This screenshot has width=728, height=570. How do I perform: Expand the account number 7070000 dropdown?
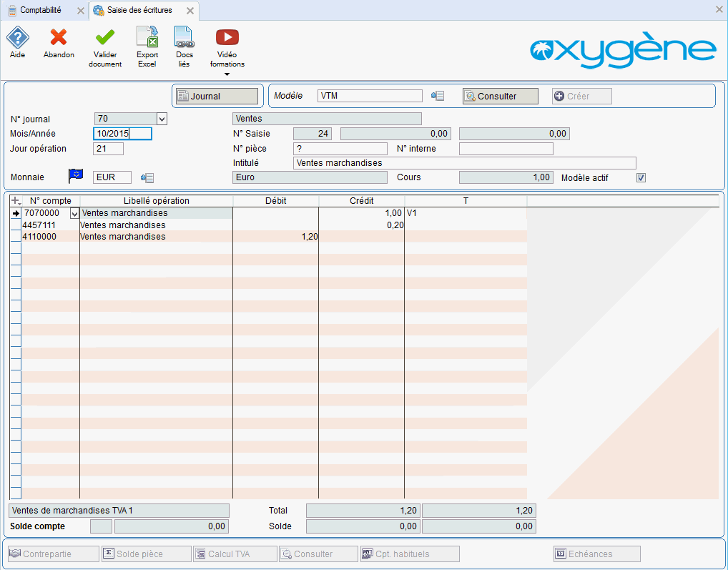74,214
